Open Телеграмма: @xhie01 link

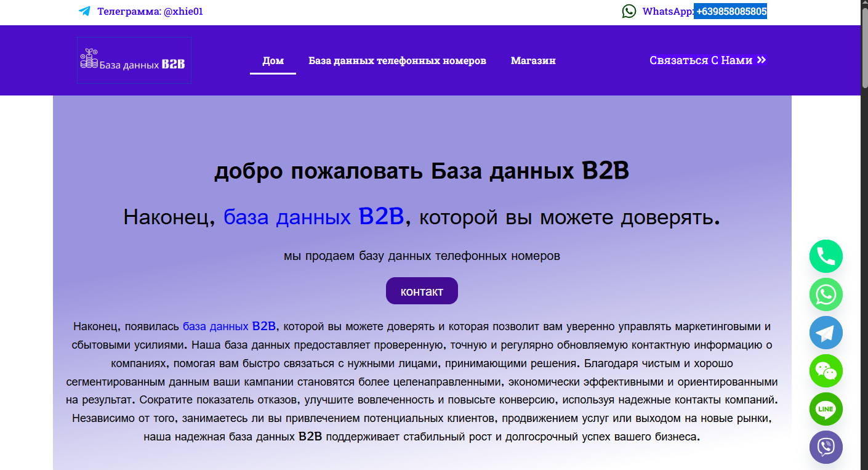tap(150, 11)
